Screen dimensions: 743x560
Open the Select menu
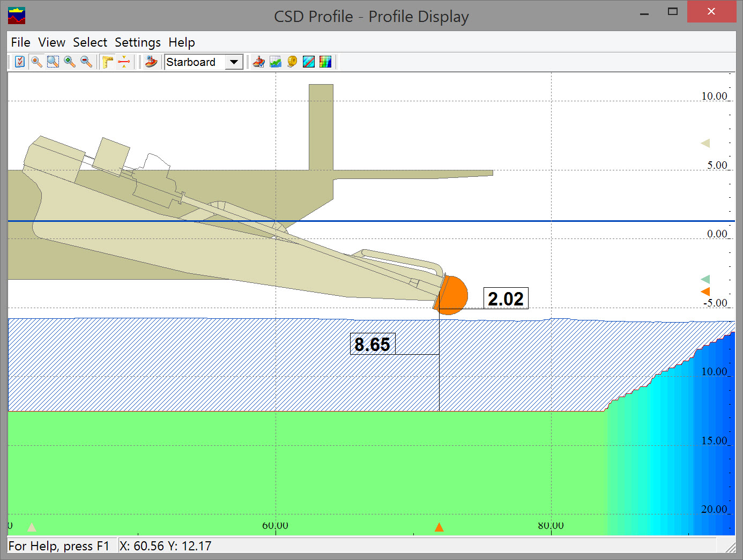[x=90, y=42]
